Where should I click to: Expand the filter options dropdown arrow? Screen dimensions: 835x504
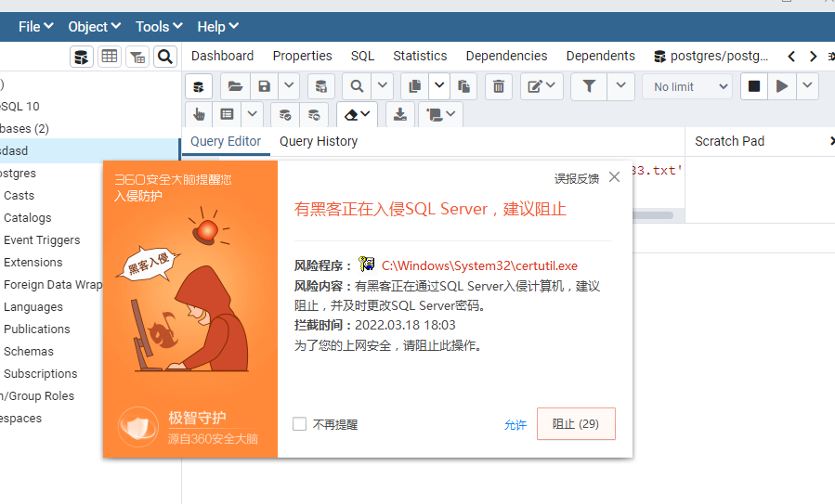[x=621, y=86]
